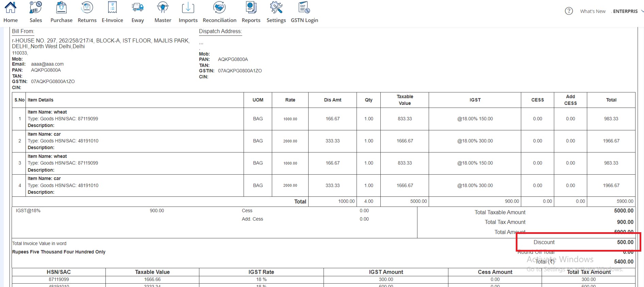
Task: Click the IGST@18% summary label
Action: click(x=28, y=211)
